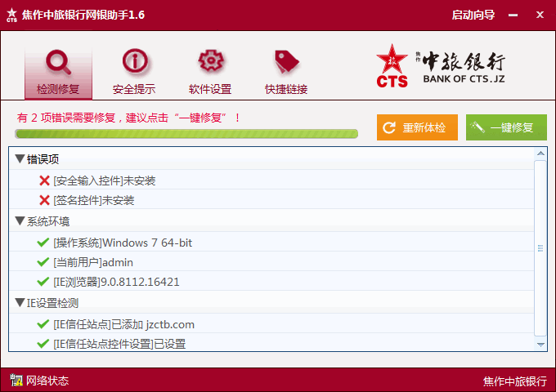556x392 pixels.
Task: Click the title bar CTS star icon
Action: pyautogui.click(x=11, y=15)
